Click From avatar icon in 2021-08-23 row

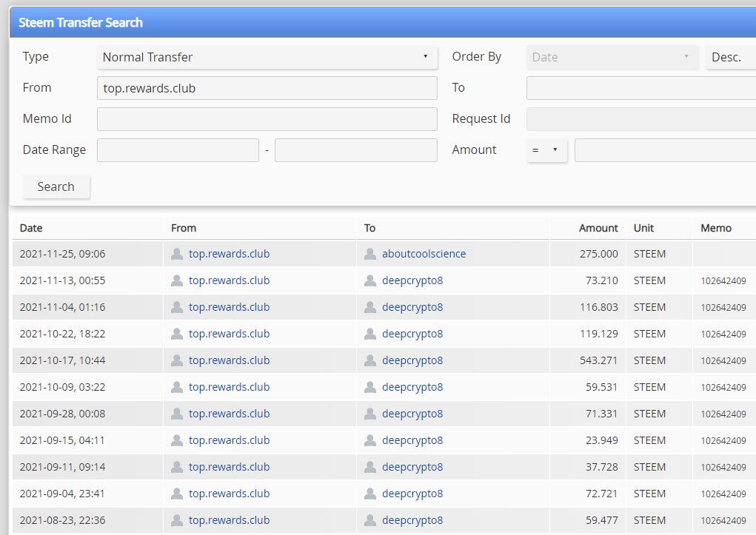click(177, 520)
